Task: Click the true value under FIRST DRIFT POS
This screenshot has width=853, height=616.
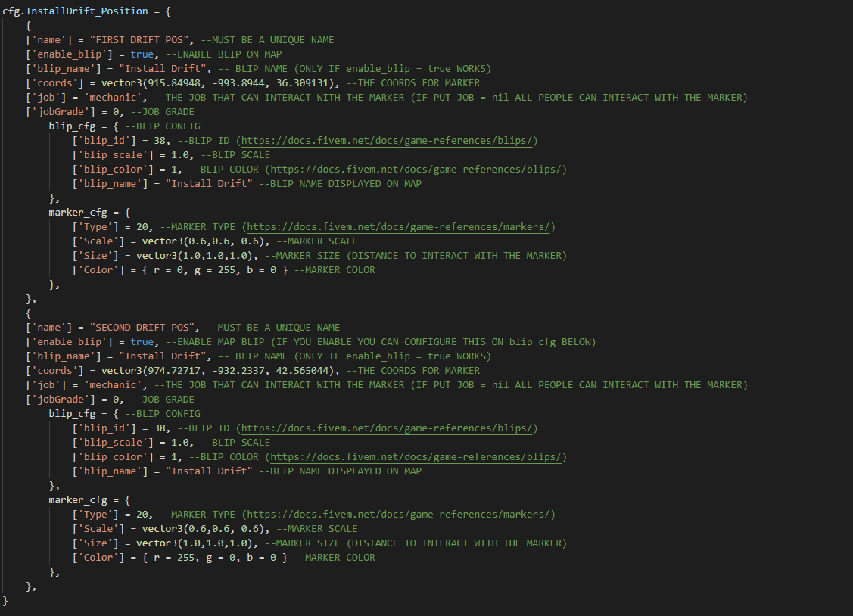Action: [x=142, y=54]
